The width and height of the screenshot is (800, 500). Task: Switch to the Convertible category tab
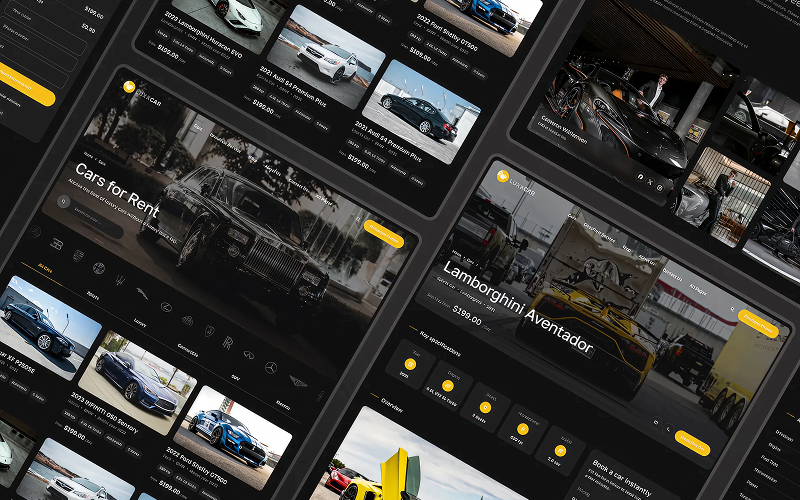188,351
